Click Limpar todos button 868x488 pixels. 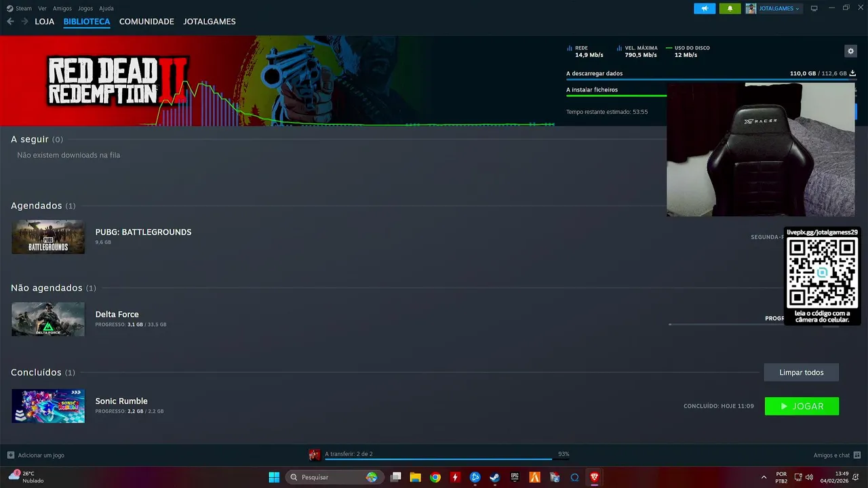coord(801,372)
